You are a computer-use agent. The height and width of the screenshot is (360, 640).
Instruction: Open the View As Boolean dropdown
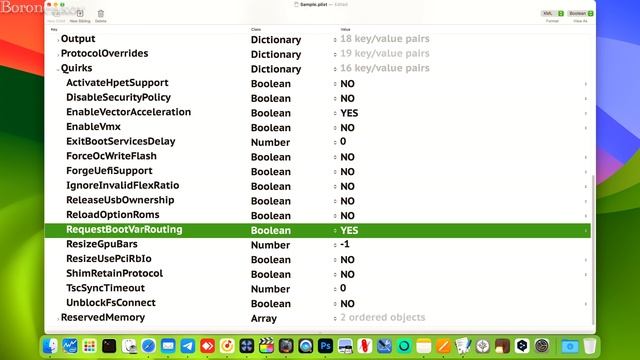point(580,13)
